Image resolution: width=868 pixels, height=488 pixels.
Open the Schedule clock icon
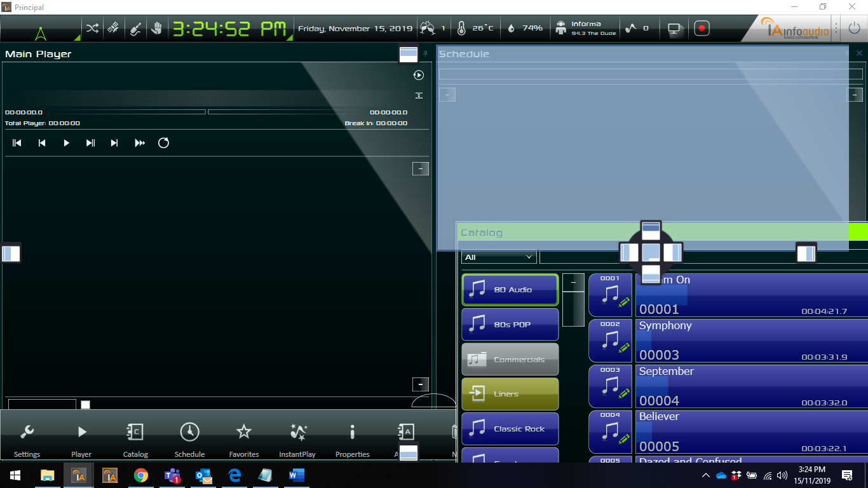pos(189,438)
